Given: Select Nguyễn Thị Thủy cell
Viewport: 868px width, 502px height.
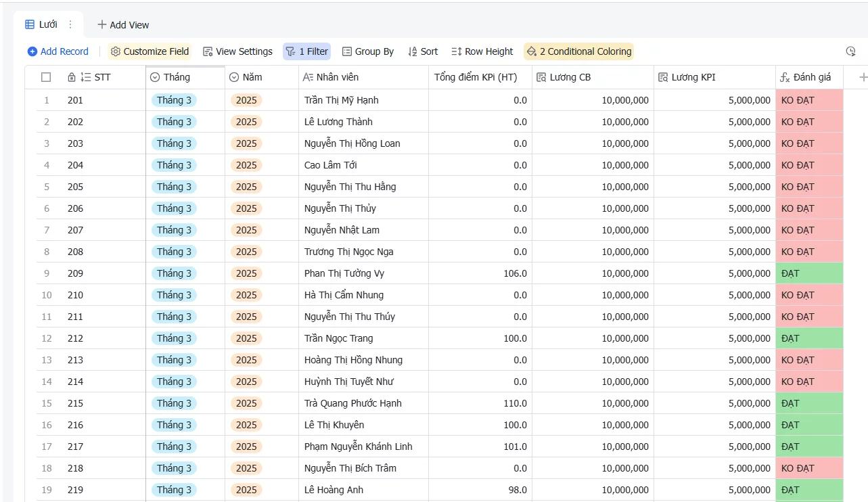Looking at the screenshot, I should tap(363, 208).
